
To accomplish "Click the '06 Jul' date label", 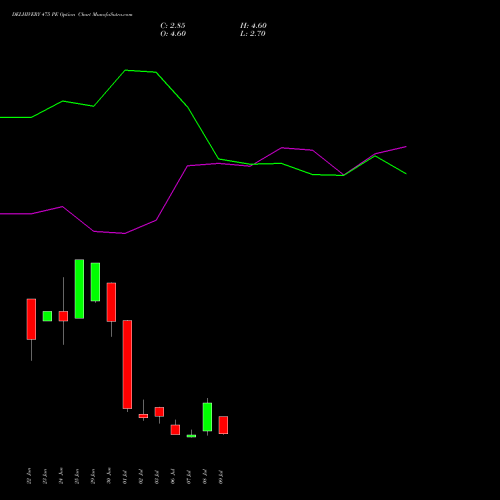I will (173, 477).
